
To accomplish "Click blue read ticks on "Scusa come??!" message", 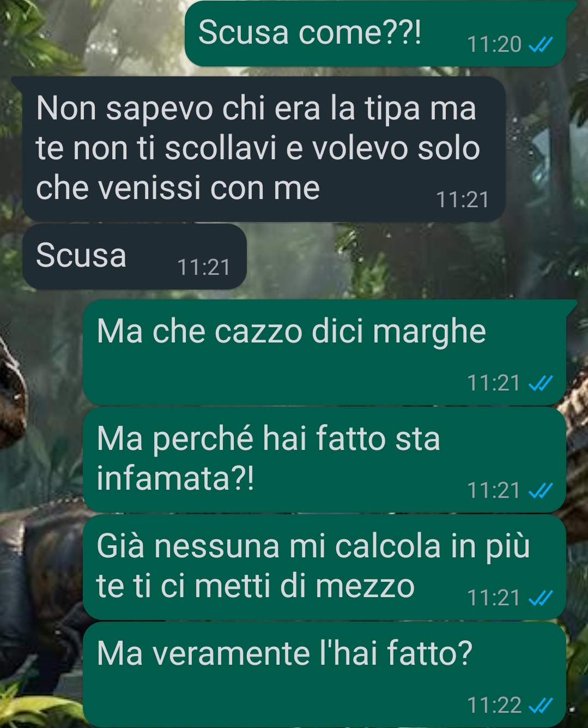I will (x=541, y=45).
